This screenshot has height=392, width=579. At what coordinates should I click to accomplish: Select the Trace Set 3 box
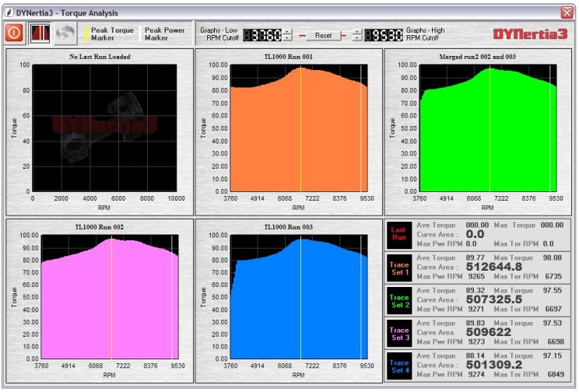pos(399,334)
